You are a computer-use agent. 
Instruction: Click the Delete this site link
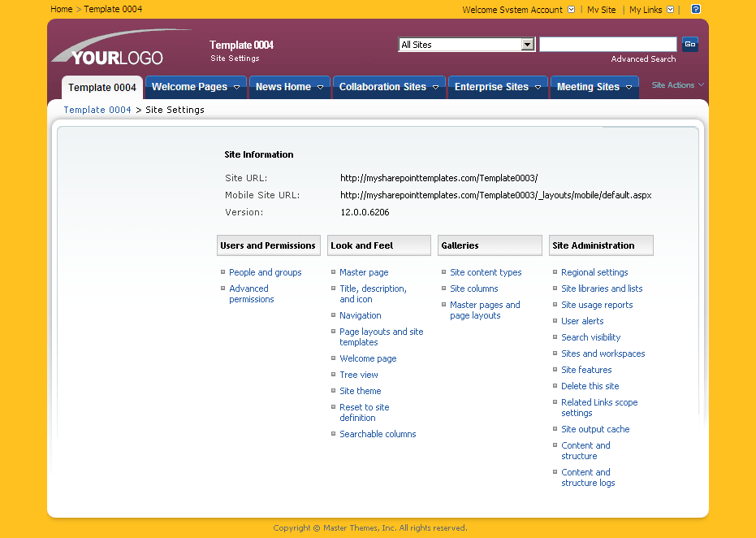(590, 386)
